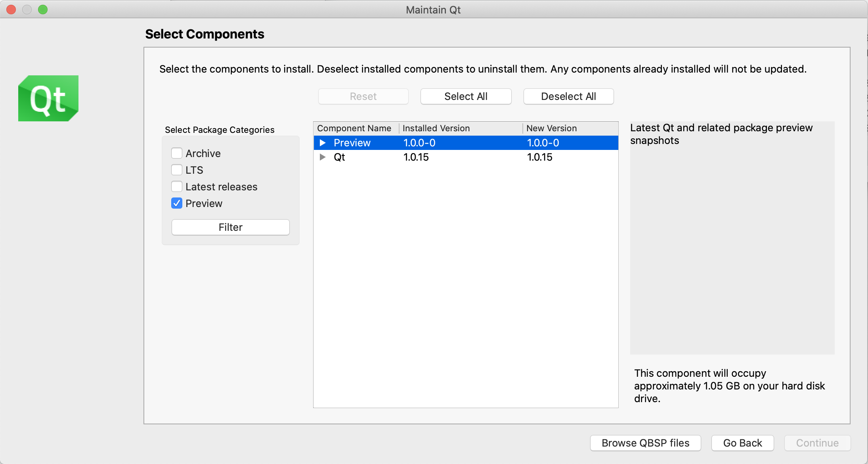Click the Component Name column header
Image resolution: width=868 pixels, height=464 pixels.
click(x=354, y=128)
